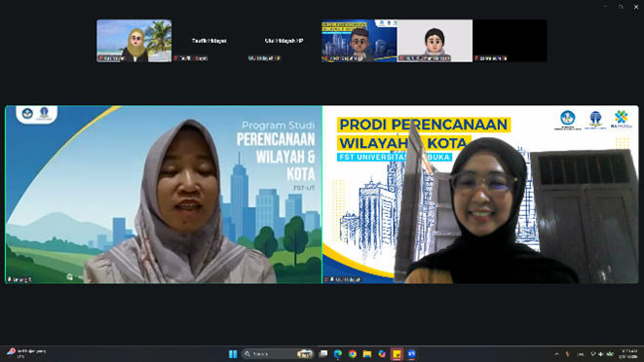
Task: Click the muted mic icon on Taufik Hidayat tile
Action: 176,58
